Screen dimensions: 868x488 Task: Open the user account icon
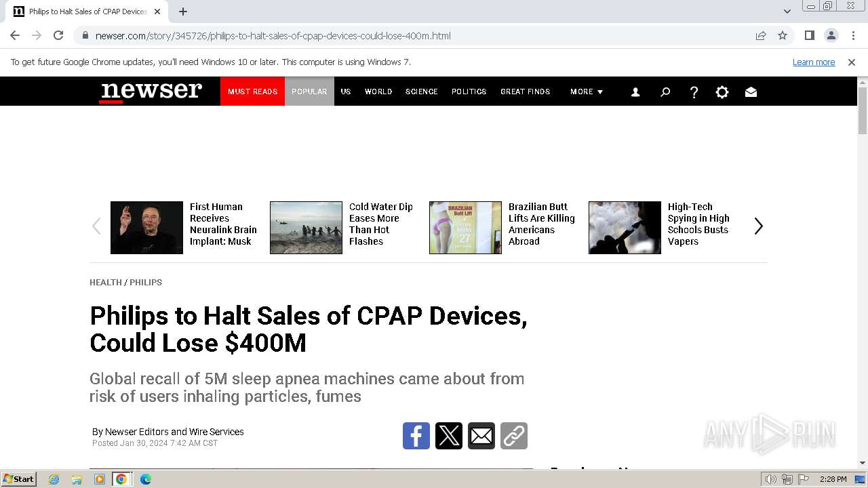coord(635,92)
